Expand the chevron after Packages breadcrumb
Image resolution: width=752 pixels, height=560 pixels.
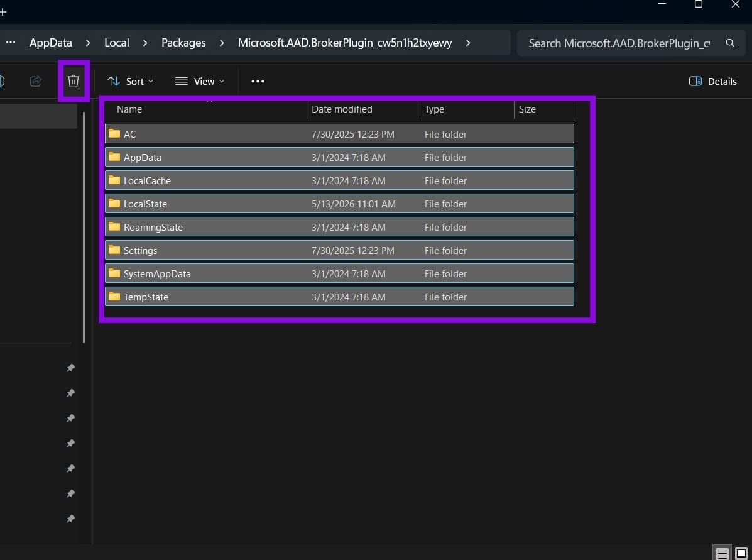[222, 43]
